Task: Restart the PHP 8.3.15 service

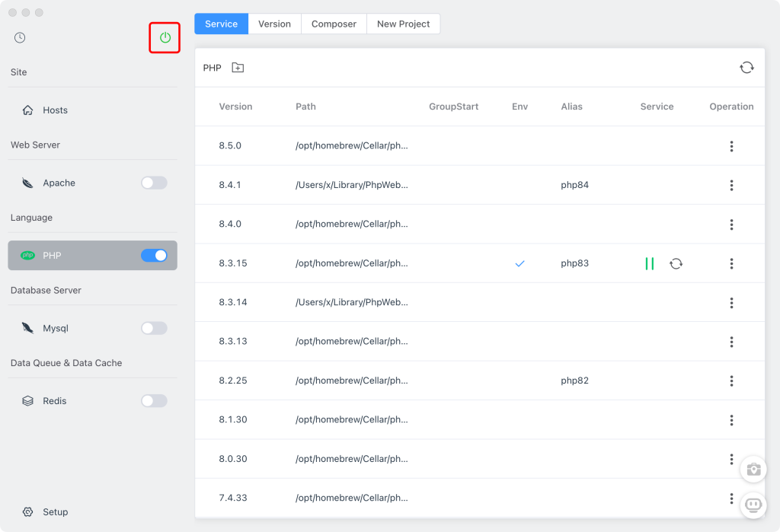Action: (x=676, y=263)
